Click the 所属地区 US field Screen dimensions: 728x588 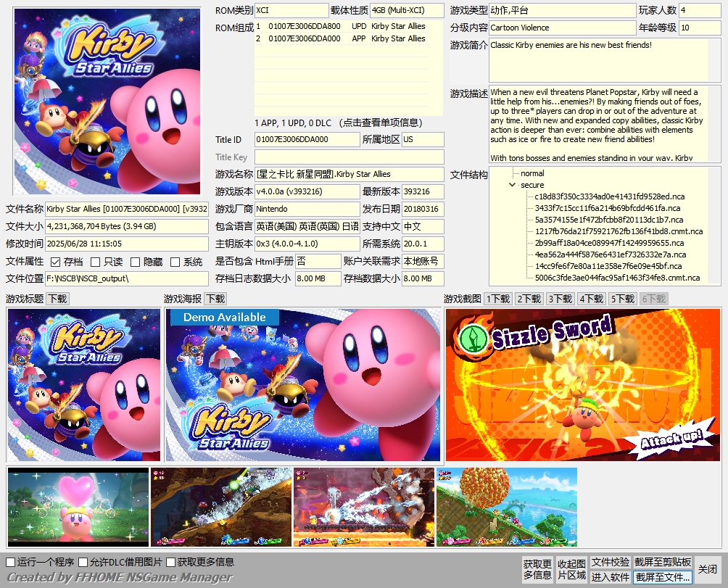point(423,139)
